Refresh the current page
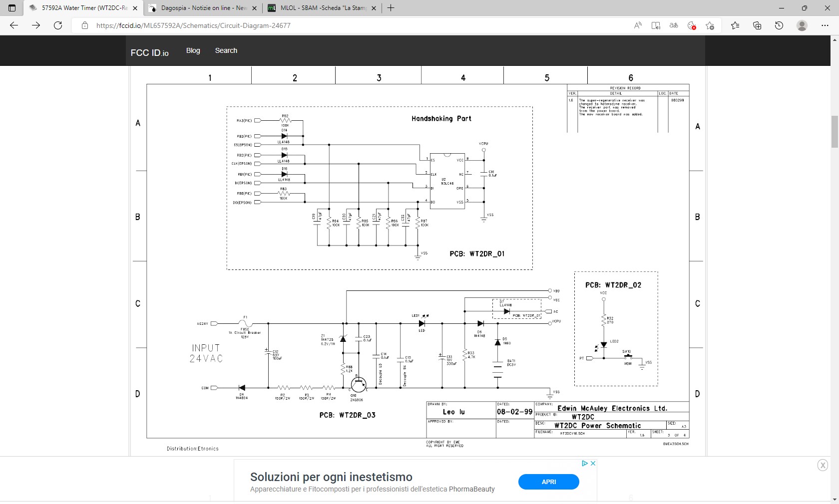 tap(58, 25)
